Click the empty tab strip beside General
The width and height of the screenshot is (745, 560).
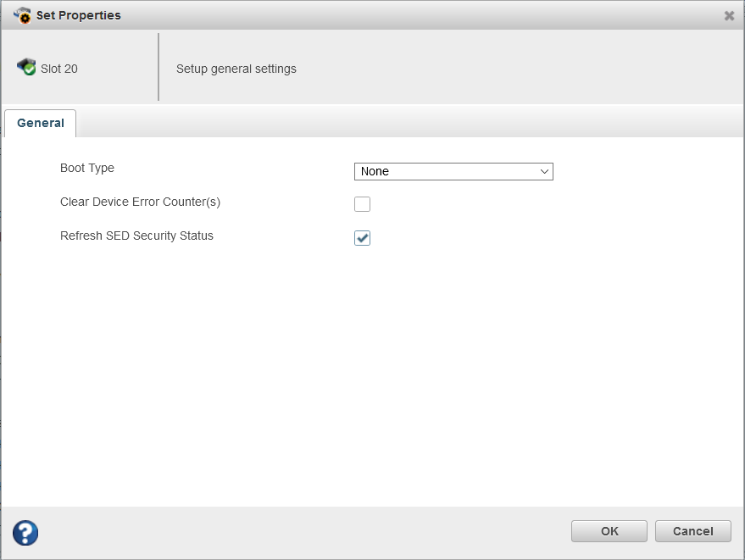tap(407, 124)
